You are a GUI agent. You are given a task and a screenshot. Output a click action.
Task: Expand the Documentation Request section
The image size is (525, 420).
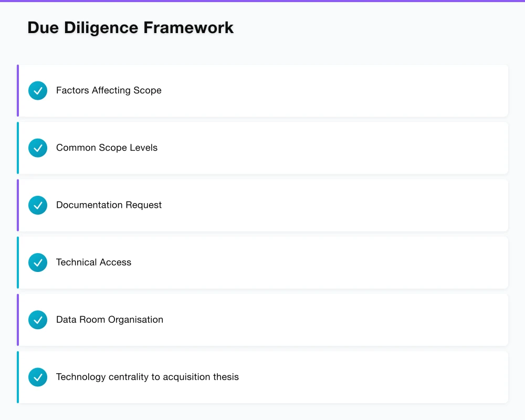[262, 205]
